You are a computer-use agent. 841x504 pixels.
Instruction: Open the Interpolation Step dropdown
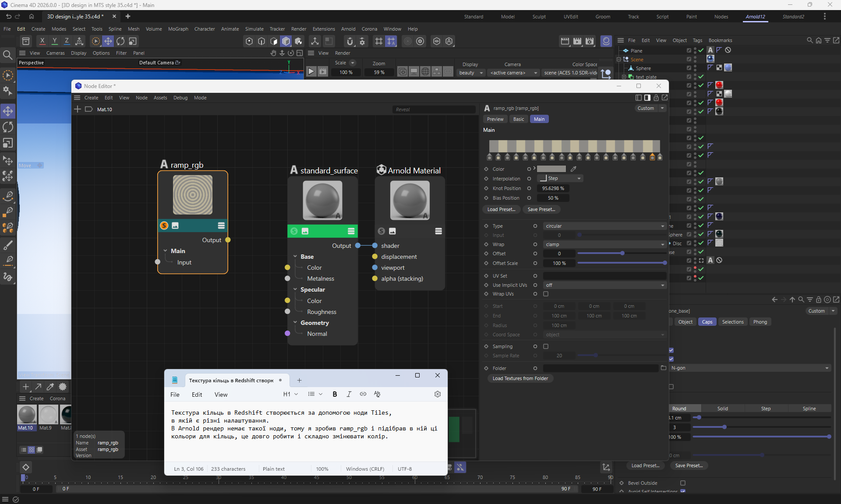coord(561,179)
